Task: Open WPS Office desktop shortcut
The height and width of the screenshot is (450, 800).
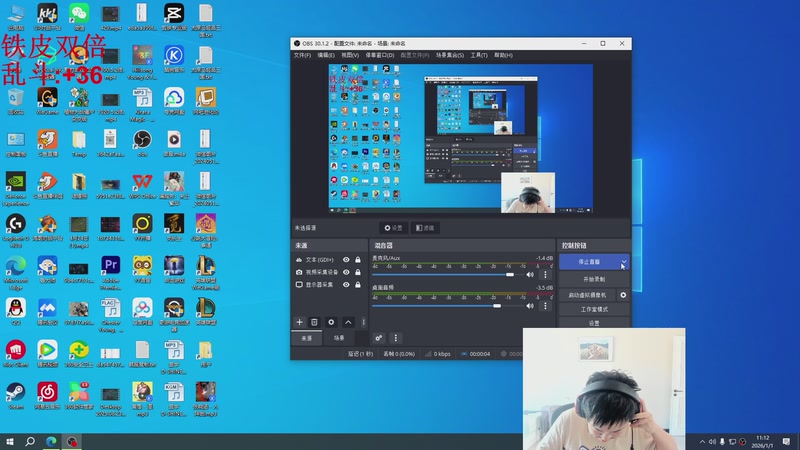Action: 142,185
